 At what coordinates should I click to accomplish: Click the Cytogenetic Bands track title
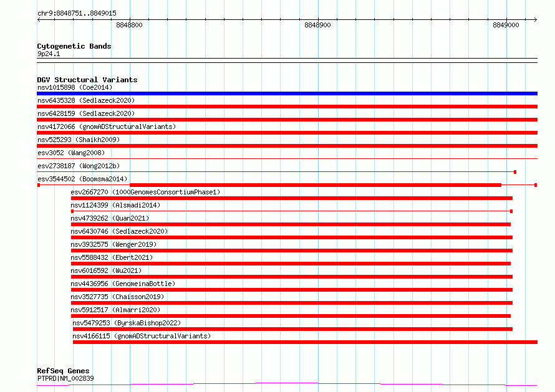pyautogui.click(x=74, y=46)
